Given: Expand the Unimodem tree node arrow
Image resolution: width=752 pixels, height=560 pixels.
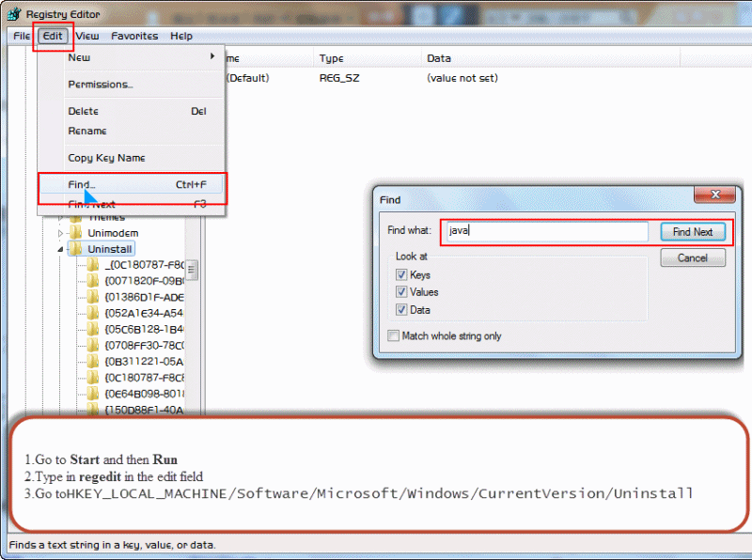Looking at the screenshot, I should pos(60,233).
